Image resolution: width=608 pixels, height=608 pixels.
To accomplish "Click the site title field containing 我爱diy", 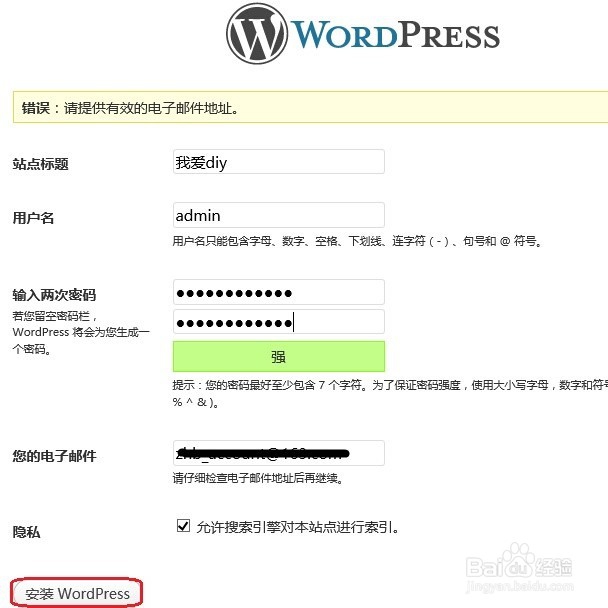I will click(x=279, y=162).
